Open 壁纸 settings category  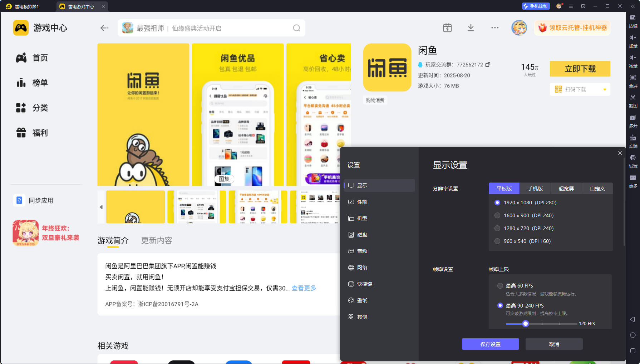379,300
